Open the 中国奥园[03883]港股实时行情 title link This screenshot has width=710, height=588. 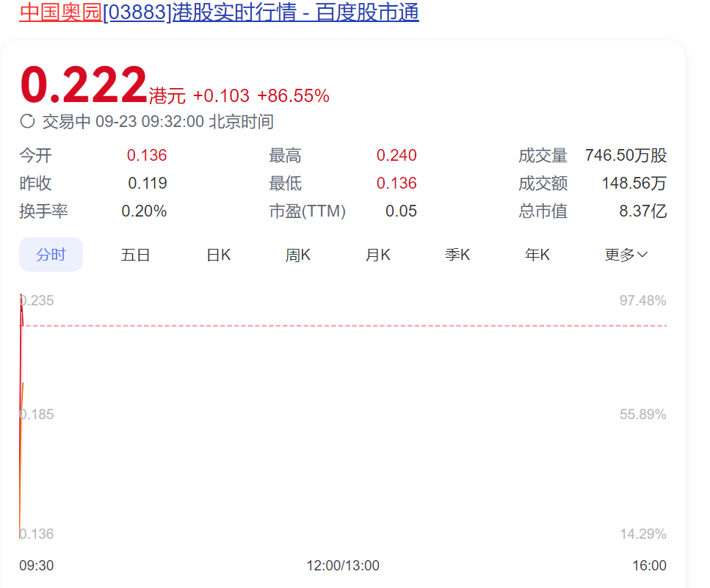(x=219, y=12)
